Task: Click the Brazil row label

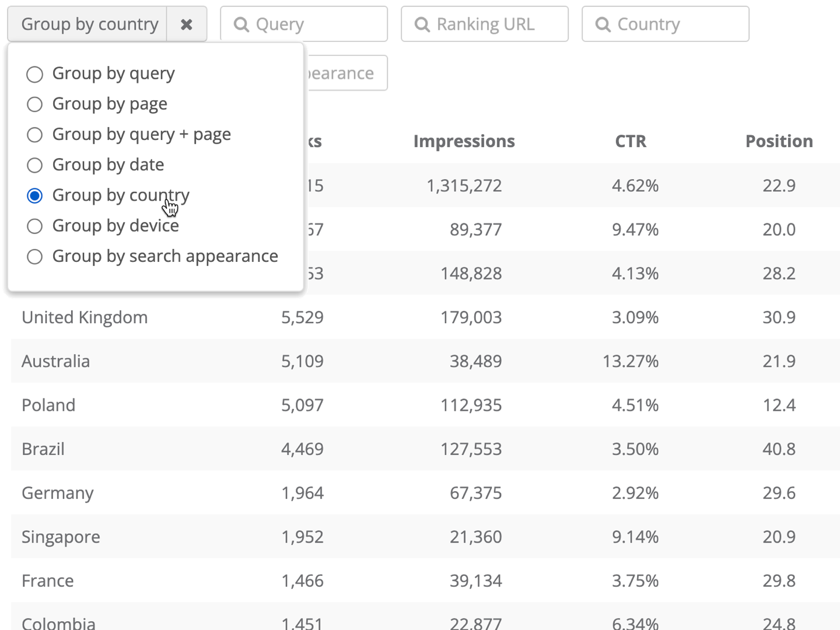Action: tap(43, 449)
